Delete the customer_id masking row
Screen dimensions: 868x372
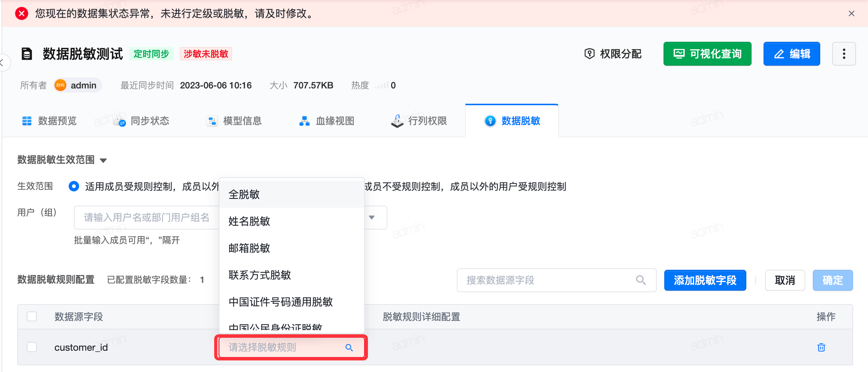821,347
